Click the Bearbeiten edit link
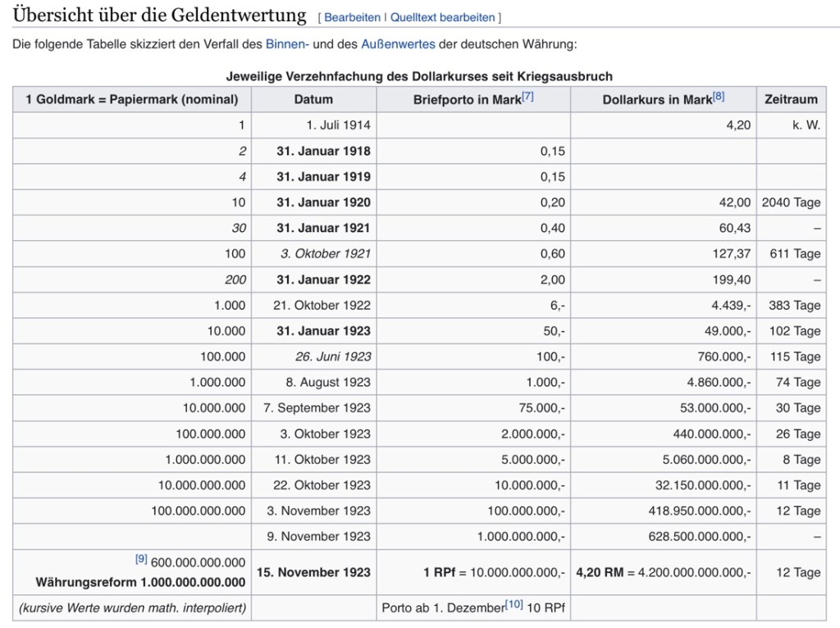The image size is (840, 628). pos(353,17)
